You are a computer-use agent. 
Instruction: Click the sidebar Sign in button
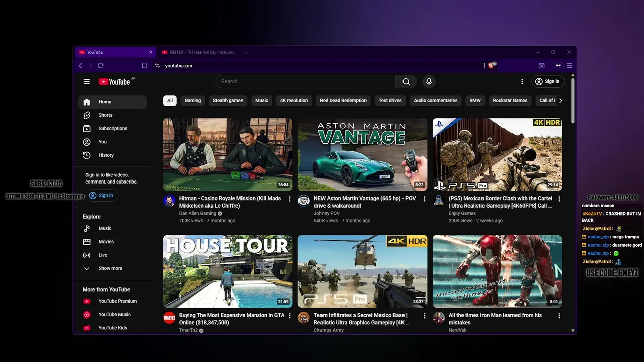coord(101,195)
